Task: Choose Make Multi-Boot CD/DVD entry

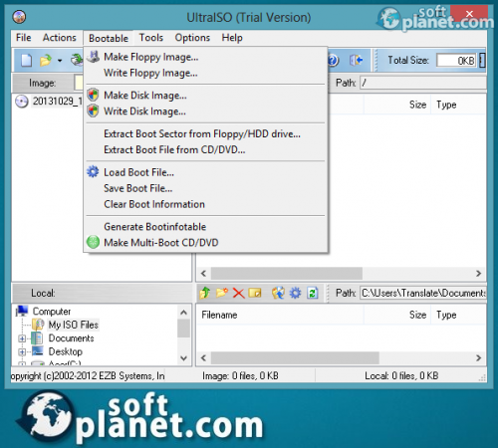Action: [x=206, y=243]
